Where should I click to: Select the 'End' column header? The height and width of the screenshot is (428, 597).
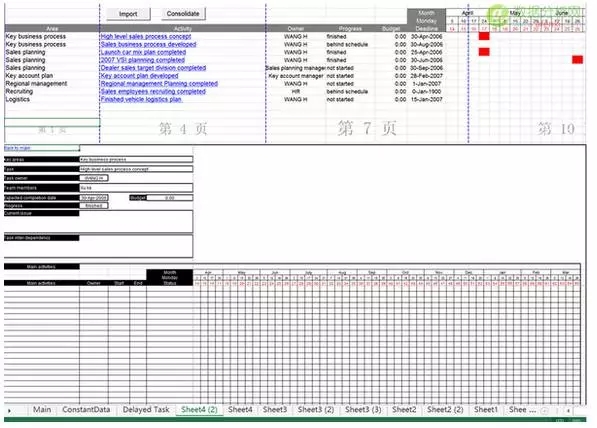pos(138,283)
